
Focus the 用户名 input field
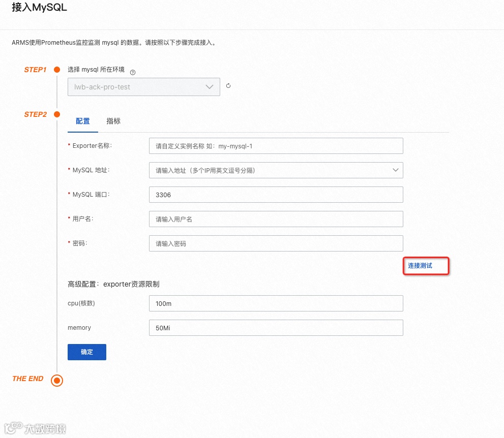[x=276, y=219]
